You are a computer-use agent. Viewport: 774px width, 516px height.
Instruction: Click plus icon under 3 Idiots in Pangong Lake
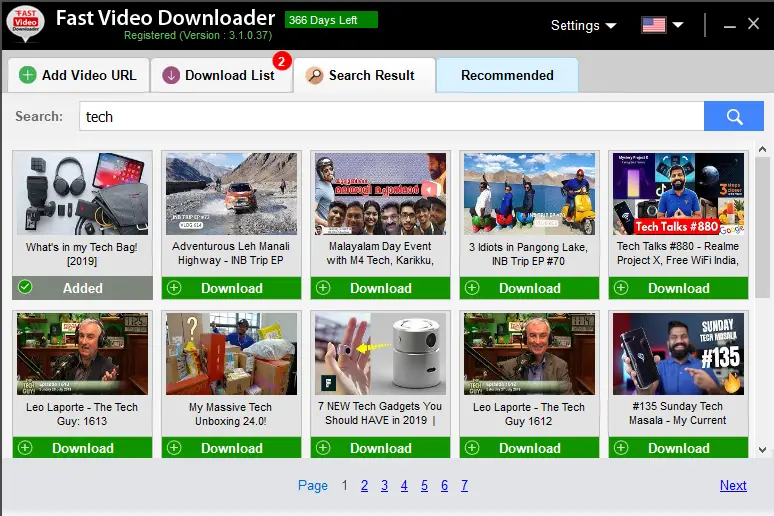coord(472,288)
